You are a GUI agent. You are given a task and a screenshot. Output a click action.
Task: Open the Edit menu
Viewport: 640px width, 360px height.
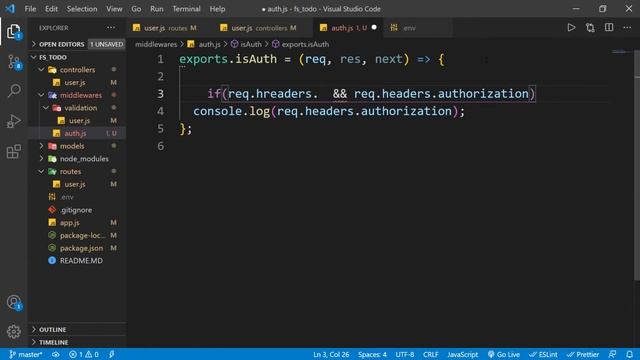[x=51, y=9]
